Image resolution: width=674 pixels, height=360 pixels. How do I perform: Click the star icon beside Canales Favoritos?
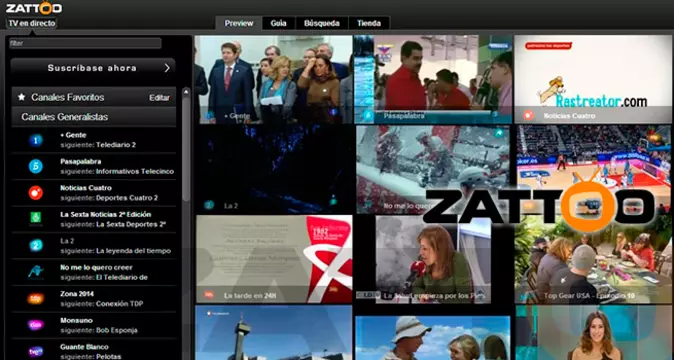pyautogui.click(x=21, y=97)
